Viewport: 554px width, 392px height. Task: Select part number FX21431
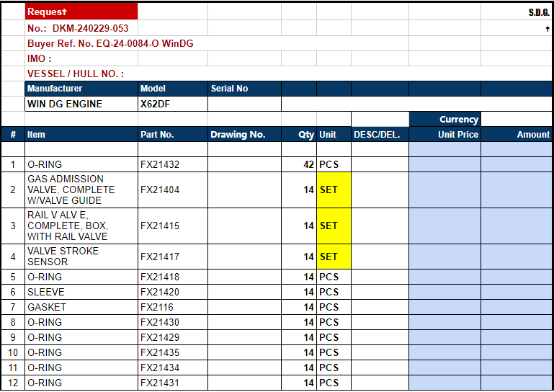(173, 383)
